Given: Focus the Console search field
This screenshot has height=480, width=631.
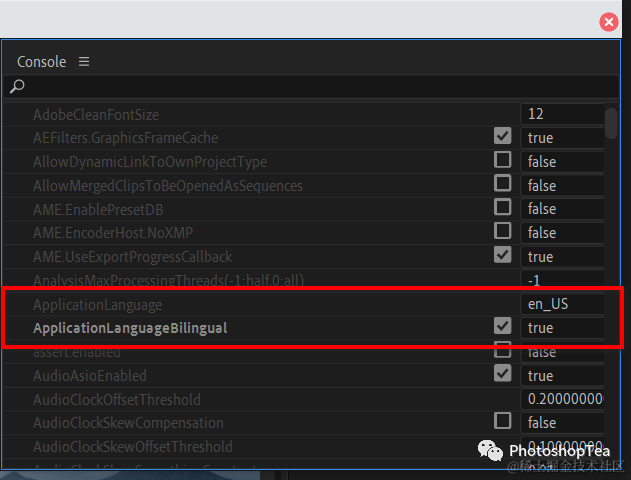Looking at the screenshot, I should [x=311, y=86].
